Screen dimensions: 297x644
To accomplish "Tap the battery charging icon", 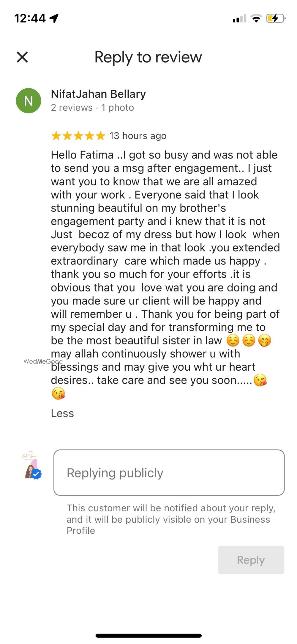I will (x=276, y=18).
